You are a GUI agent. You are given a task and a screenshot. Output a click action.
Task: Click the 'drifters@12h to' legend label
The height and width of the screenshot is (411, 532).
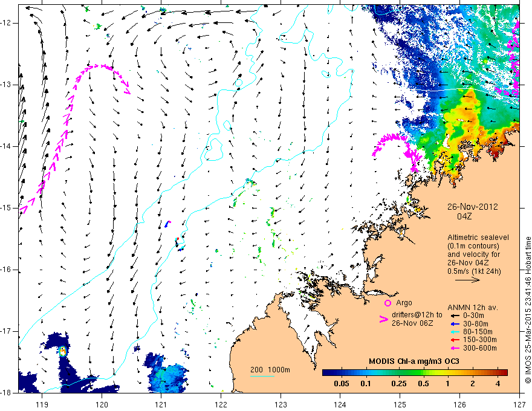point(417,315)
